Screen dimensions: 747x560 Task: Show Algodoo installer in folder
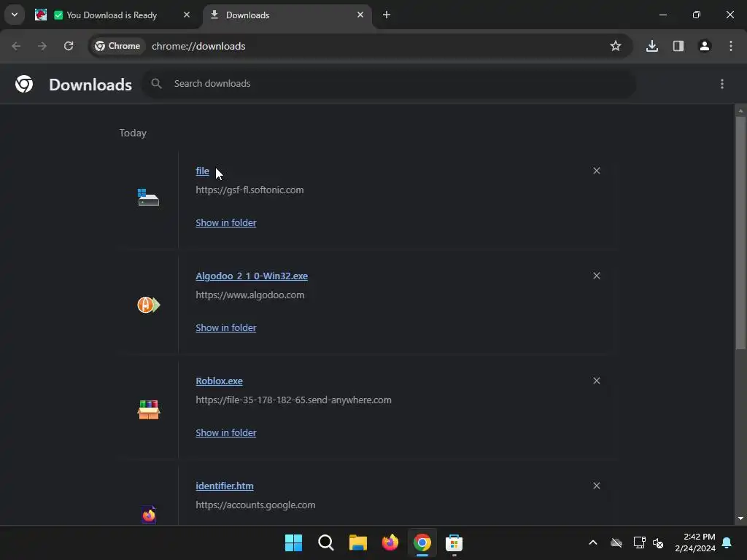[x=226, y=327]
